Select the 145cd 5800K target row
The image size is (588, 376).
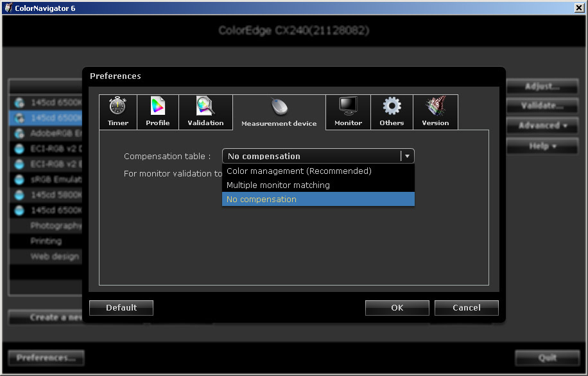click(x=46, y=195)
